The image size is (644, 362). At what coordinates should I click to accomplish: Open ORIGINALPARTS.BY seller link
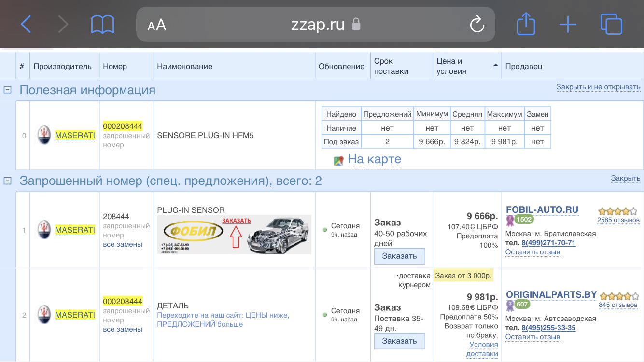coord(551,294)
